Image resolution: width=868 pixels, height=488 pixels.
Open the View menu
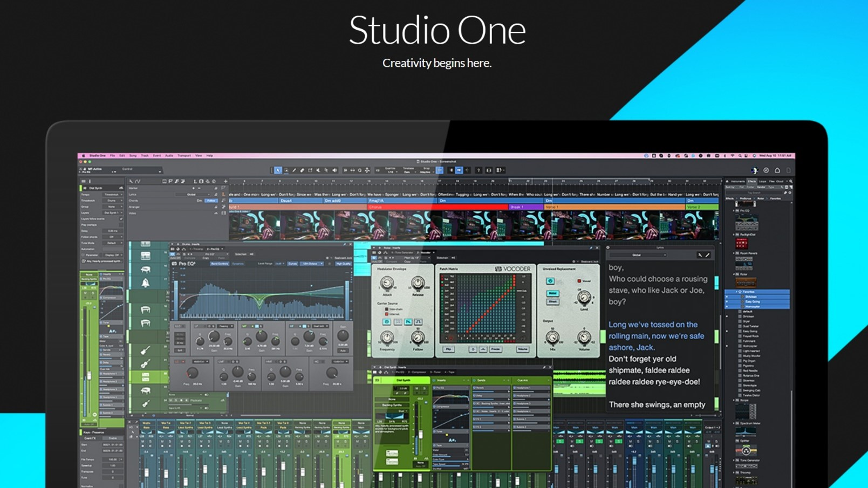pos(199,155)
